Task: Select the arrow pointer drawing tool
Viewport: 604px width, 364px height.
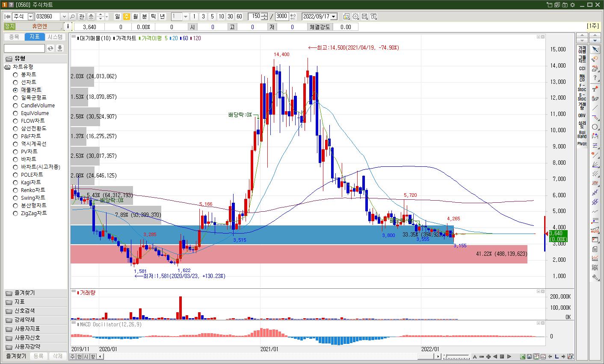Action: point(595,49)
